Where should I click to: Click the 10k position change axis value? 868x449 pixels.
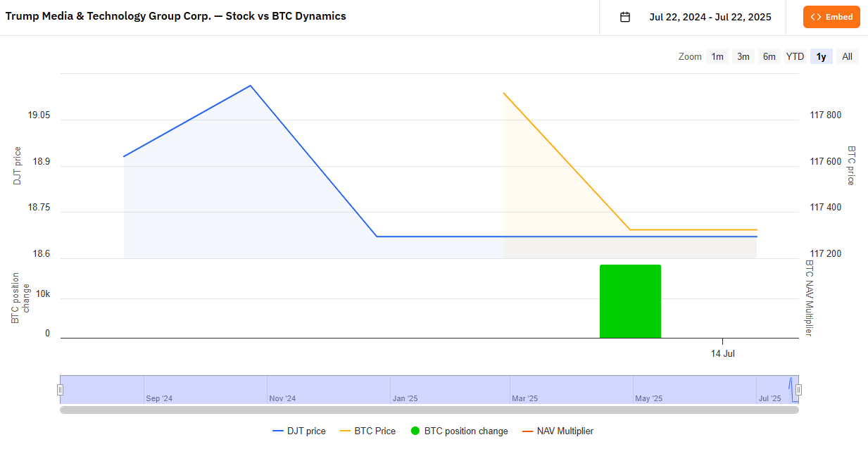tap(44, 293)
